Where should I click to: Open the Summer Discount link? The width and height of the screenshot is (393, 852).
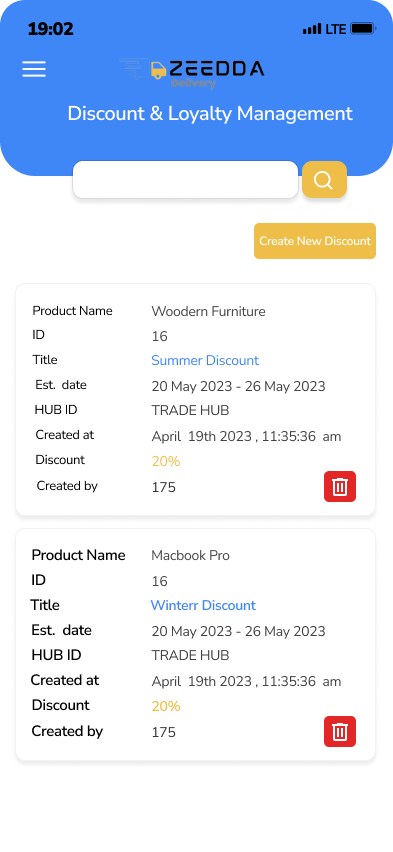point(205,360)
